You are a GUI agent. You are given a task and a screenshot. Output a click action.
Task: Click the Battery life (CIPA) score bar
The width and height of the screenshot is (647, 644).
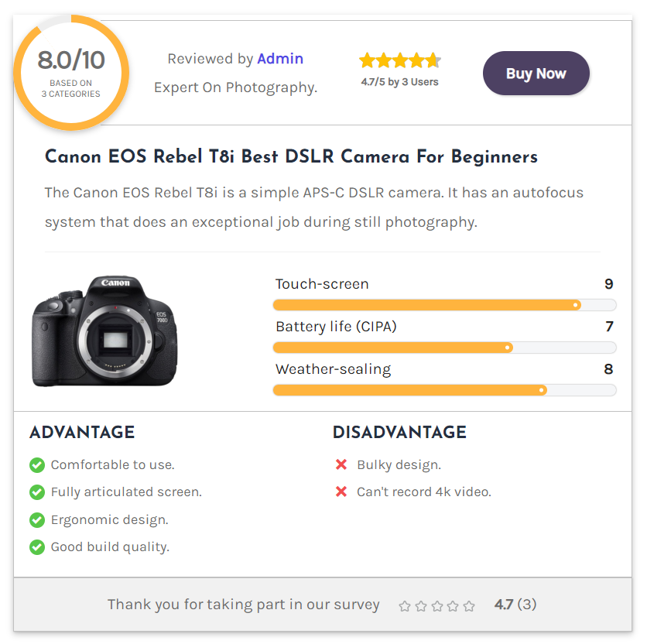(x=444, y=348)
